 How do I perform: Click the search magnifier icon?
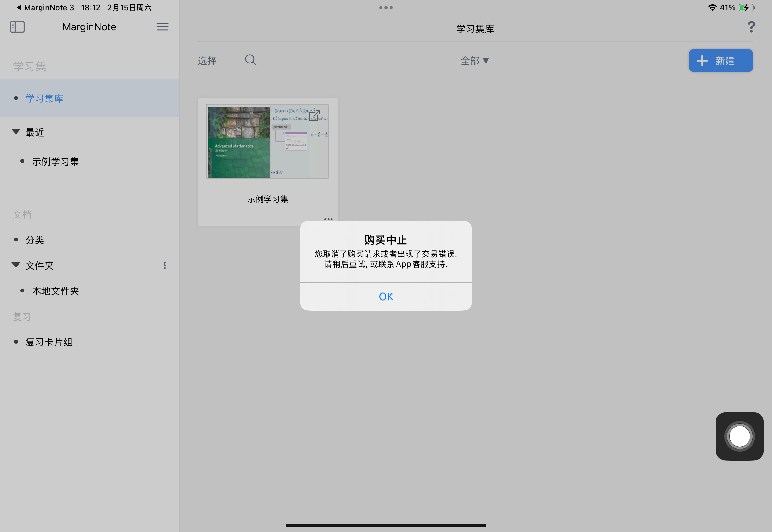coord(250,60)
